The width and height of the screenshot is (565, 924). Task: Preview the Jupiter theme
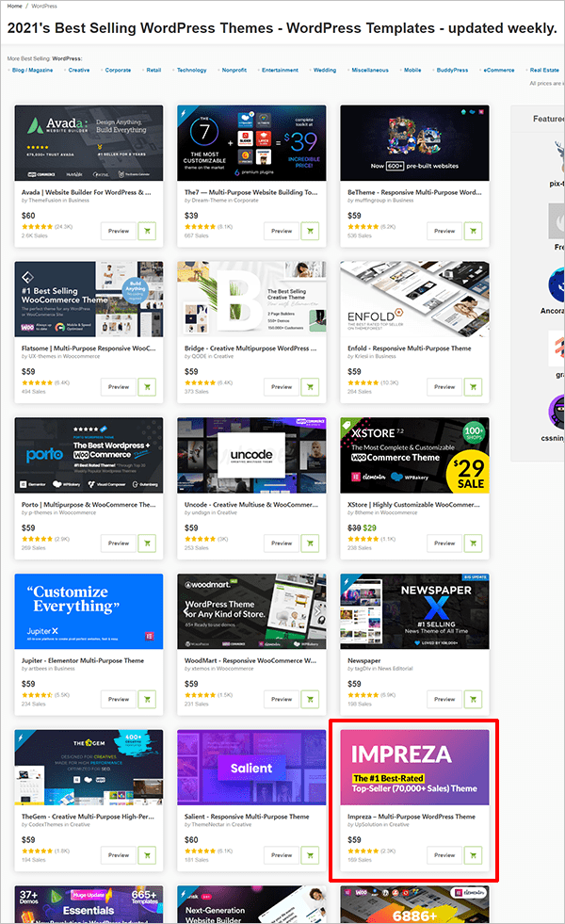(x=119, y=700)
